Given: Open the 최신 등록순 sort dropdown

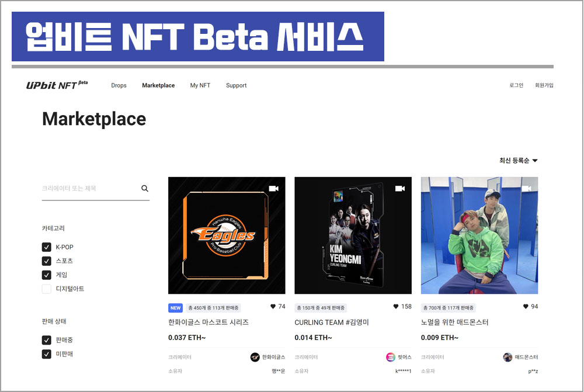Looking at the screenshot, I should 519,161.
